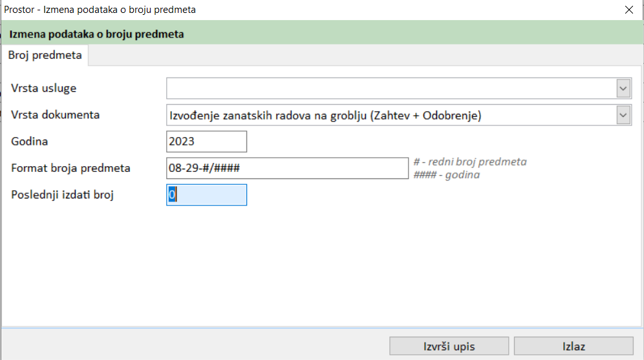This screenshot has height=360, width=644.
Task: Click the Poslednji izdati broj label
Action: (62, 195)
